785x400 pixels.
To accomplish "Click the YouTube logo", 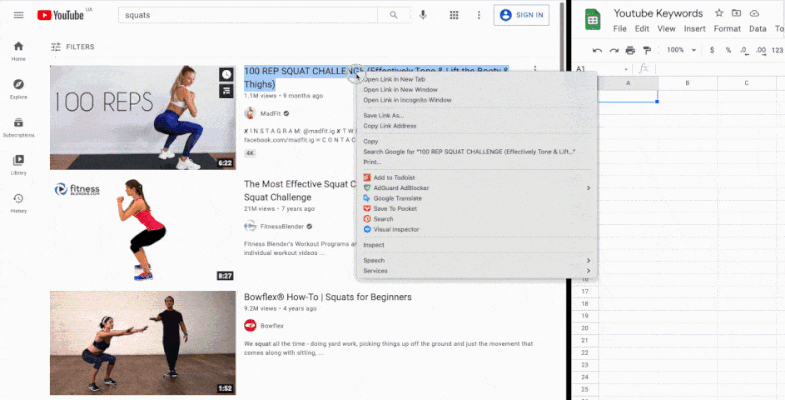I will coord(61,15).
